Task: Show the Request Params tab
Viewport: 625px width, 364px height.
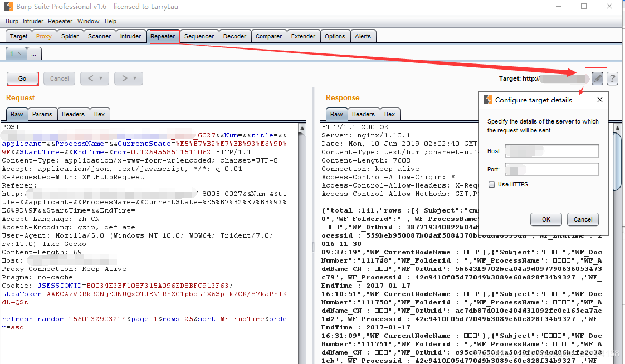Action: click(42, 114)
